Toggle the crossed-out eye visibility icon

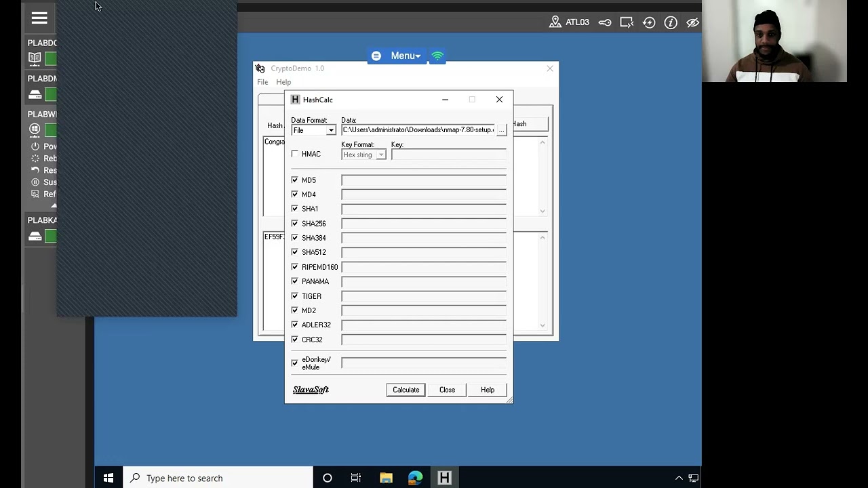coord(692,22)
